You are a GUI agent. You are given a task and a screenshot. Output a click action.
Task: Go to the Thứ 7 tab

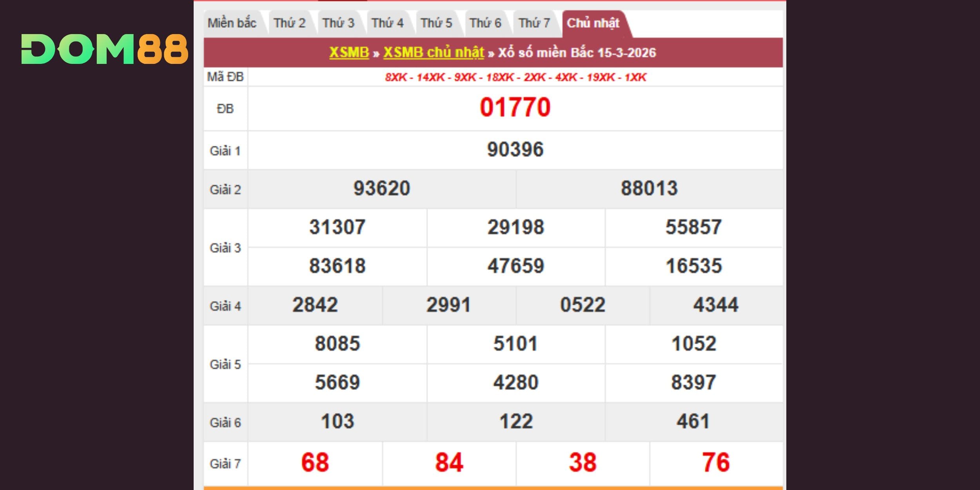tap(534, 23)
